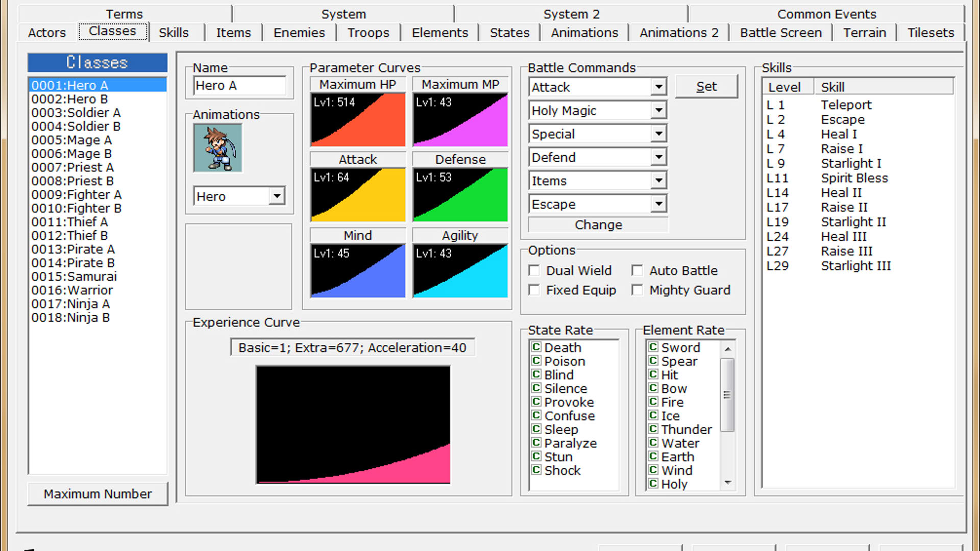Screen dimensions: 980x551
Task: Open the Battle Screen tab
Action: click(x=781, y=33)
